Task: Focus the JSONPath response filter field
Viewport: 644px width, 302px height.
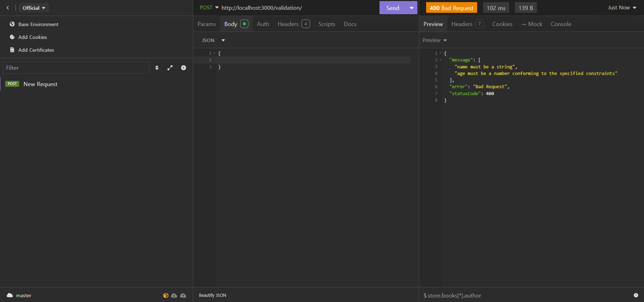Action: [525, 295]
